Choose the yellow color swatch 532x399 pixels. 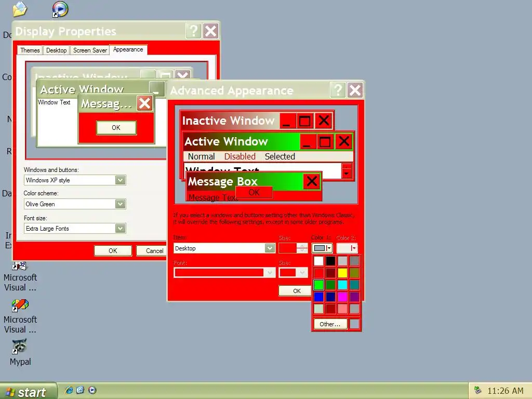[342, 273]
